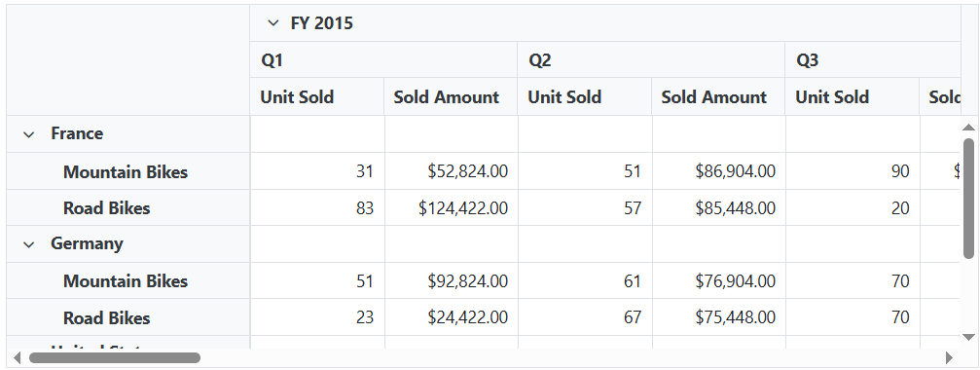Image resolution: width=980 pixels, height=370 pixels.
Task: Click the $75,448.00 cell
Action: 719,317
